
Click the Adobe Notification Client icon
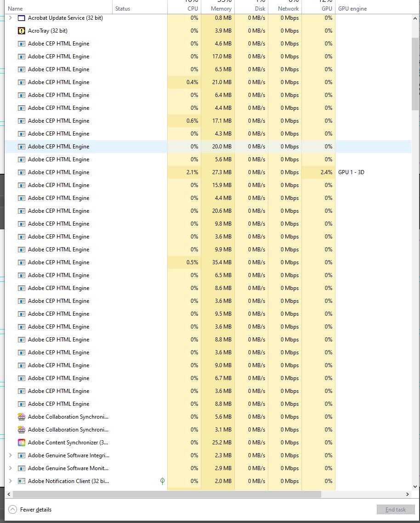pyautogui.click(x=21, y=481)
